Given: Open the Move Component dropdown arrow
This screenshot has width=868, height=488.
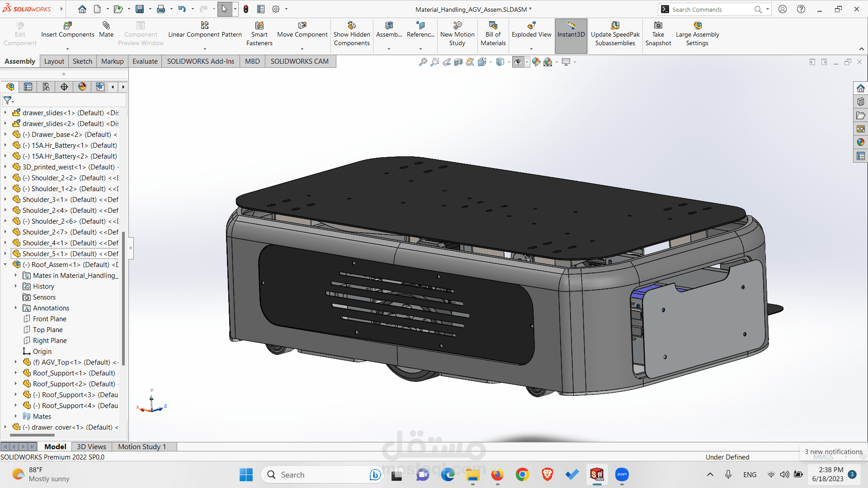Looking at the screenshot, I should [302, 49].
